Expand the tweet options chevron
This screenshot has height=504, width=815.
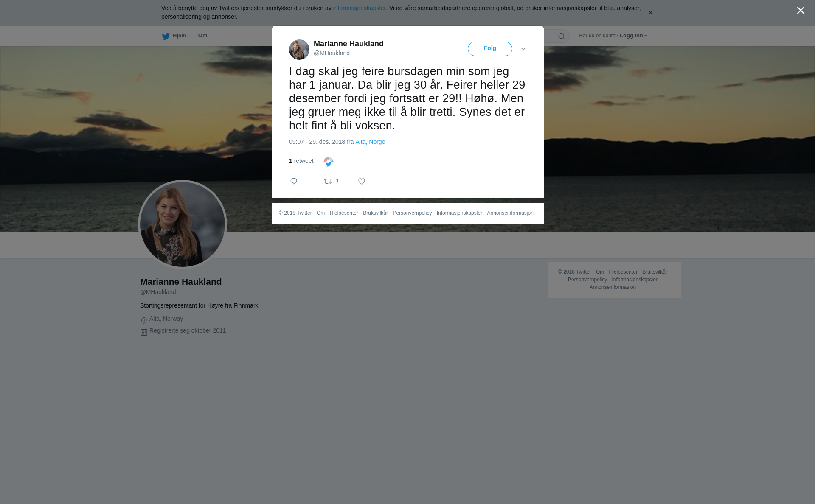[523, 49]
